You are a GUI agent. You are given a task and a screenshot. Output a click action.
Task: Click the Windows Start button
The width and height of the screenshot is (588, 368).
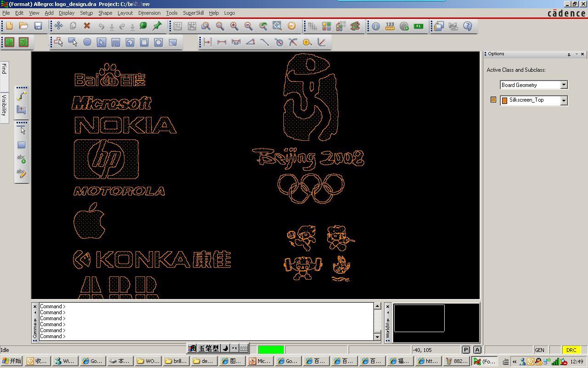pos(12,361)
